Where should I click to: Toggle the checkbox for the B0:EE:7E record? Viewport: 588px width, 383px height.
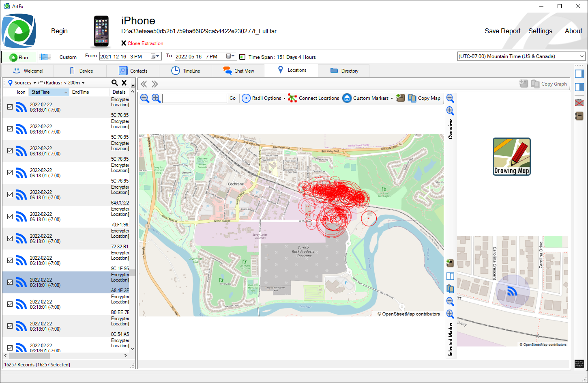[10, 304]
